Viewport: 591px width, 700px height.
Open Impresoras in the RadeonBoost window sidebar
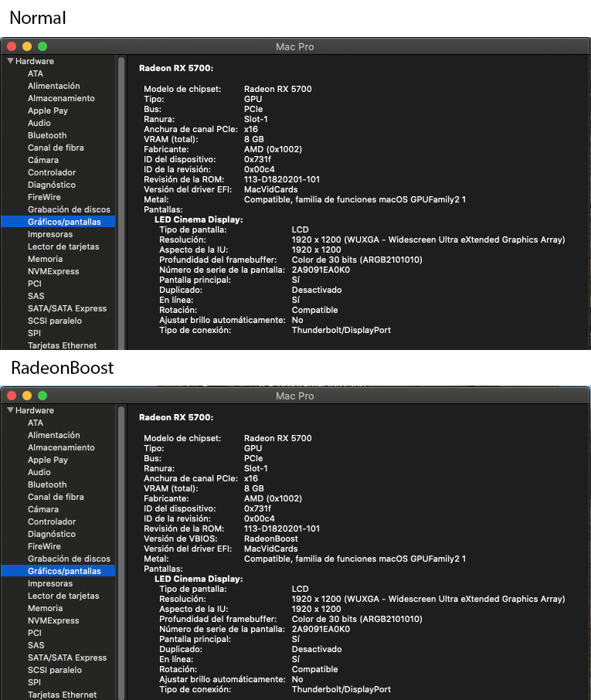(50, 583)
